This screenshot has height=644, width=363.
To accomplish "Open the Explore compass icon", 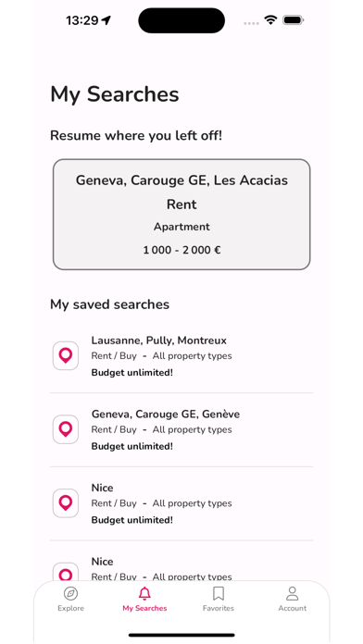I will [x=70, y=593].
